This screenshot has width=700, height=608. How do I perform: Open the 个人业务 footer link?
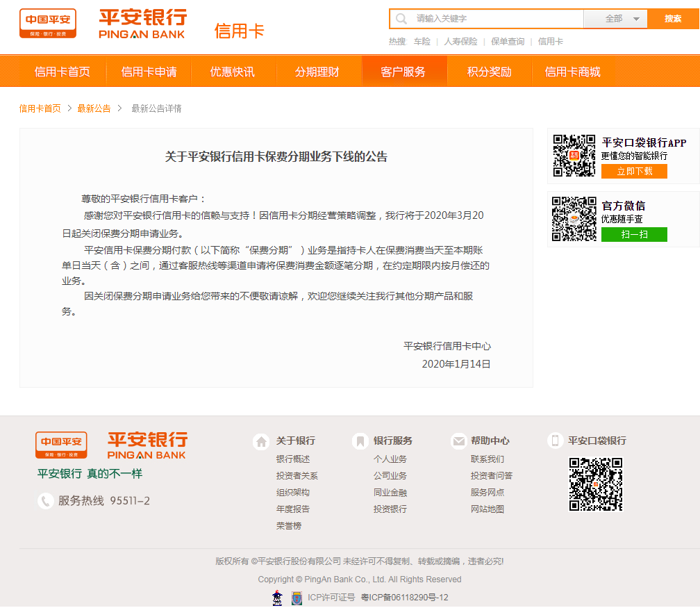(390, 459)
